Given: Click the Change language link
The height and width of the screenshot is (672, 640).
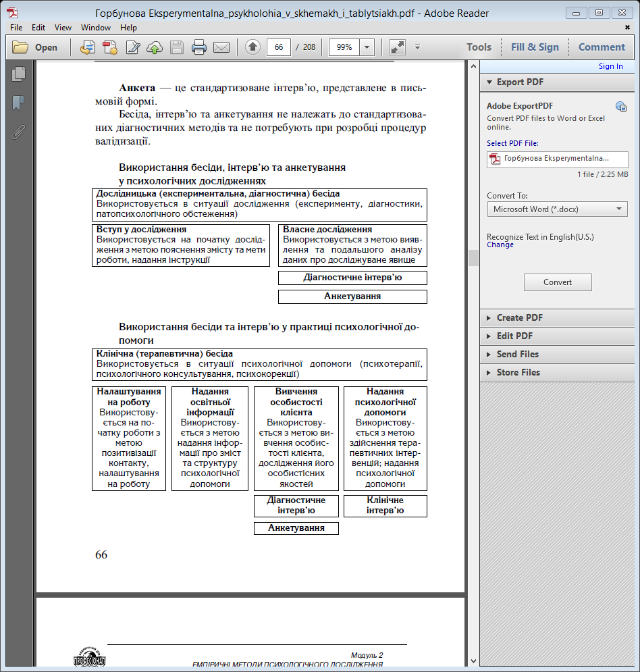Looking at the screenshot, I should coord(500,244).
